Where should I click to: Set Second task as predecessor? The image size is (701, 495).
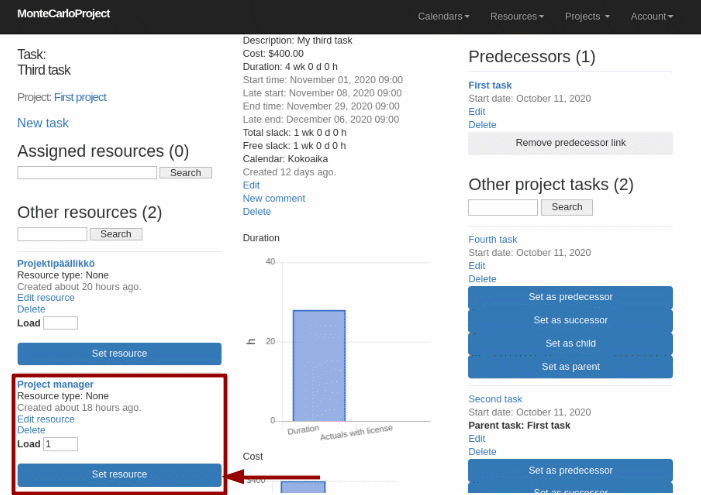click(570, 470)
